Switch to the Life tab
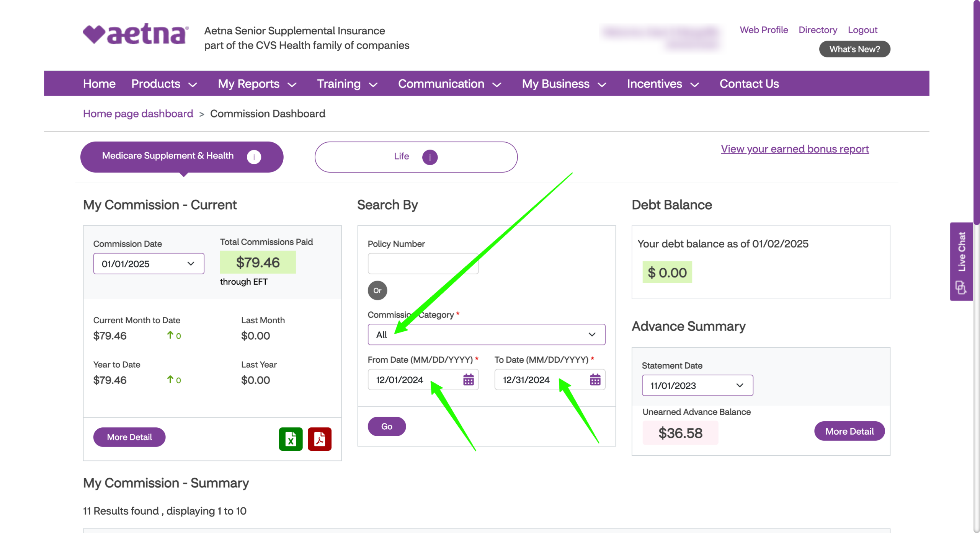Screen dimensions: 980x533 point(416,156)
